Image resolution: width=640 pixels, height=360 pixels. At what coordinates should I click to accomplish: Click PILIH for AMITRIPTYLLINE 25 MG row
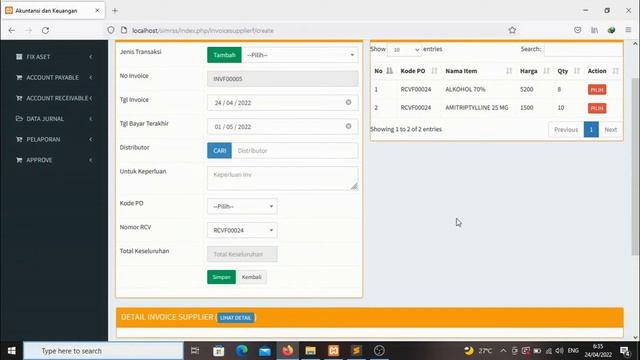coord(597,108)
